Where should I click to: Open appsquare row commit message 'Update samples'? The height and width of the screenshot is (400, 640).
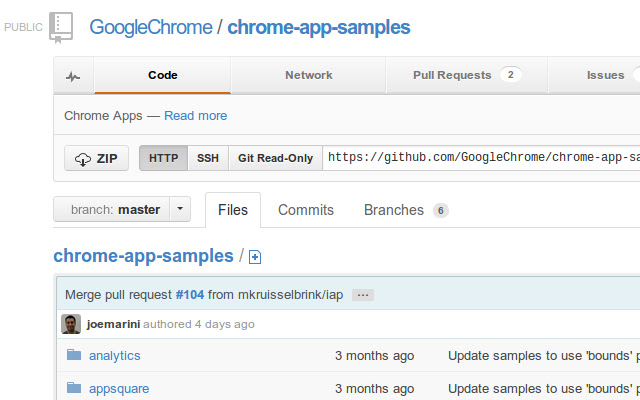coord(544,389)
